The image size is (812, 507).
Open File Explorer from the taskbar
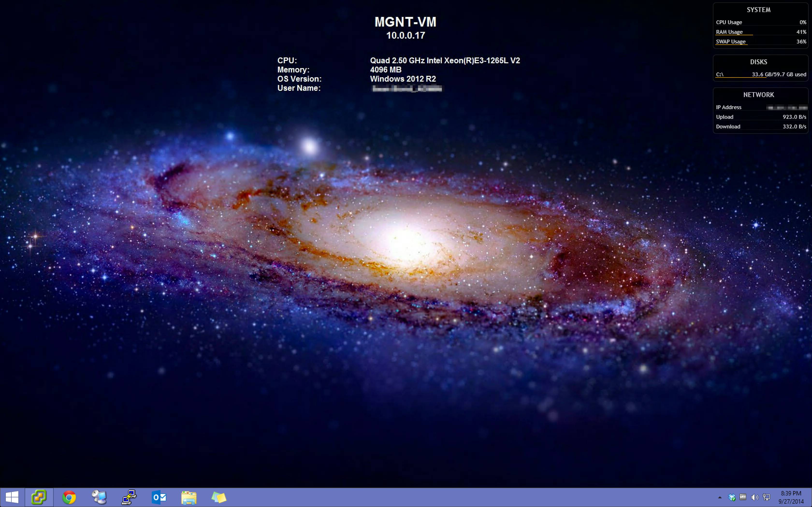(x=189, y=497)
